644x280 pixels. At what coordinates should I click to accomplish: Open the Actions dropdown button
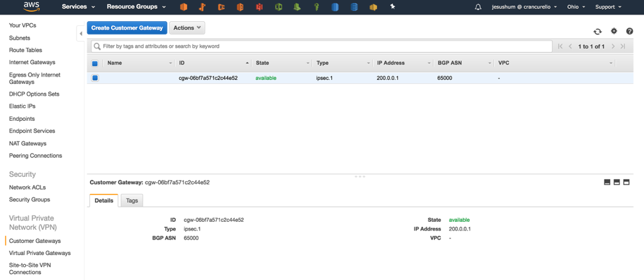point(187,28)
